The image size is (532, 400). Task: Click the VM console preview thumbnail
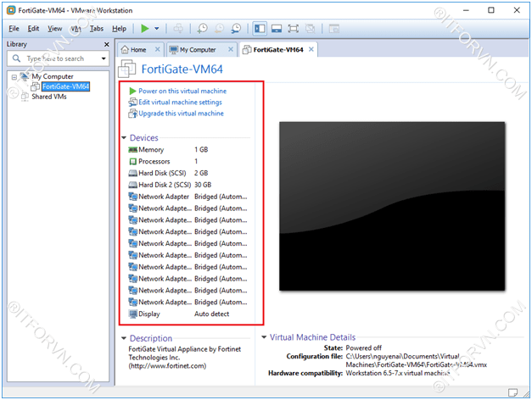392,206
